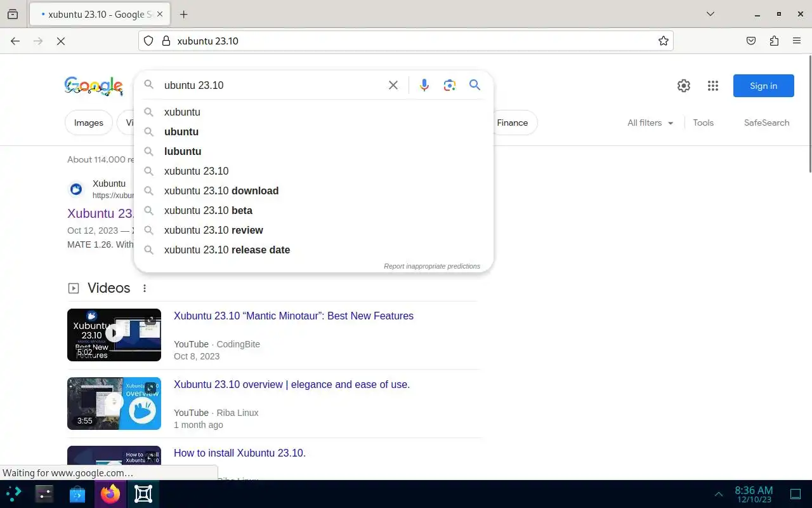This screenshot has height=508, width=812.
Task: Open the software store taskbar icon
Action: tap(77, 494)
